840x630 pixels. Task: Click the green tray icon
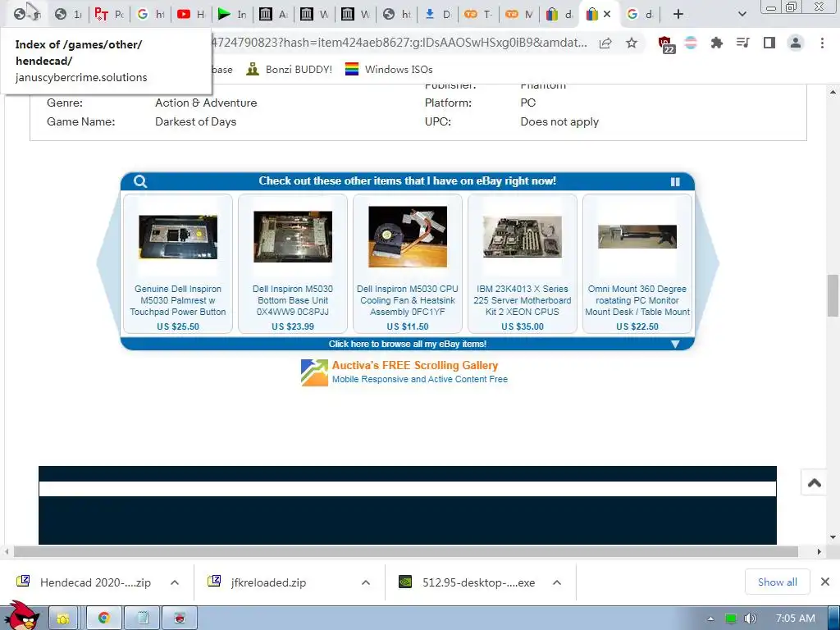730,619
